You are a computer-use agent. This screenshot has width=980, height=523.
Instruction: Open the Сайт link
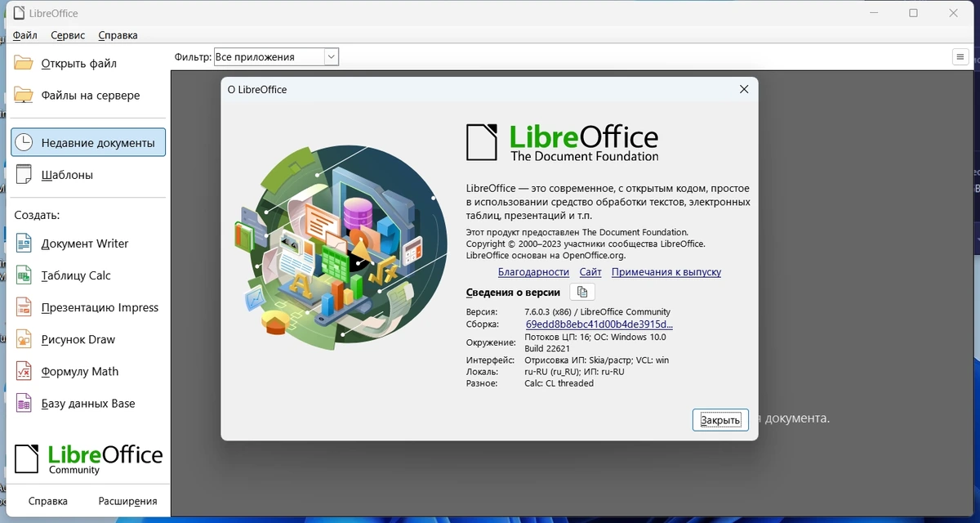[x=590, y=272]
